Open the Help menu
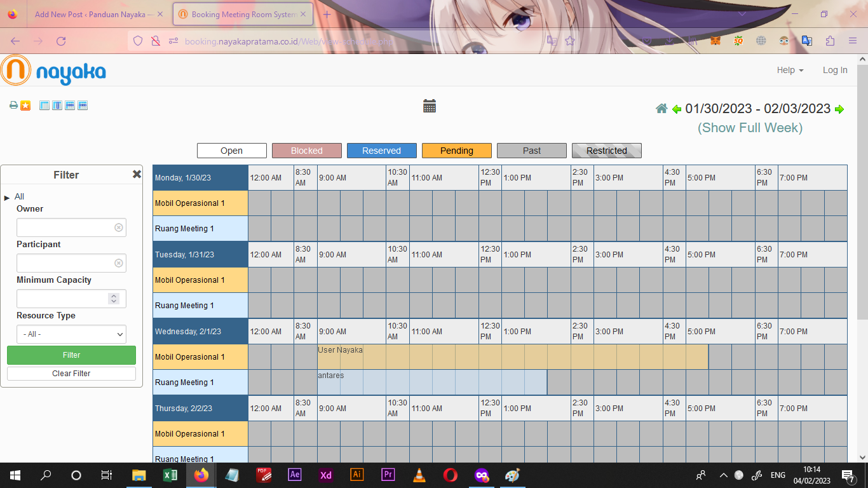868x488 pixels. coord(790,70)
